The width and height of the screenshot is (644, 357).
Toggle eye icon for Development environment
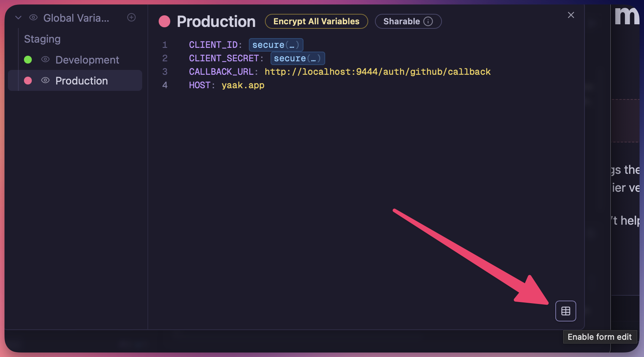[x=45, y=59]
